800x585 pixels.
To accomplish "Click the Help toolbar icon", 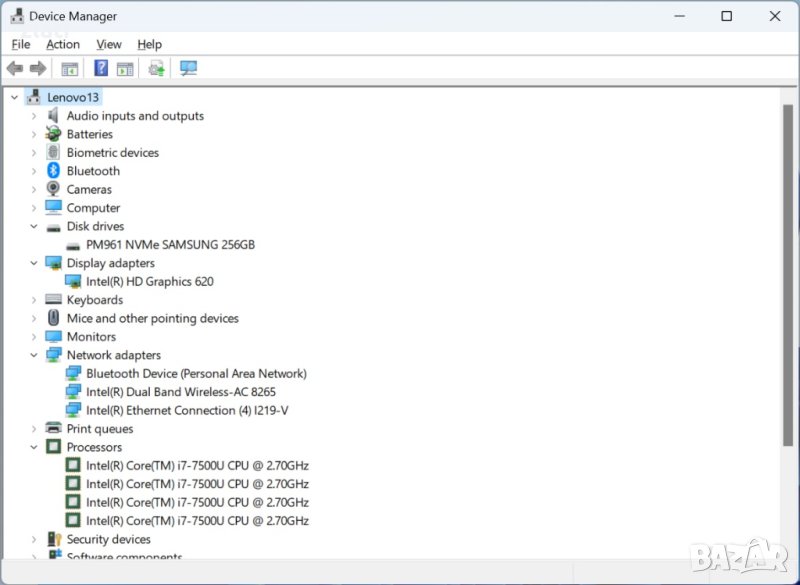I will (101, 68).
